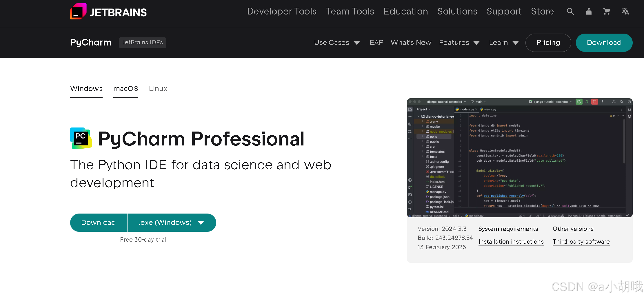Select the Linux tab

point(158,89)
